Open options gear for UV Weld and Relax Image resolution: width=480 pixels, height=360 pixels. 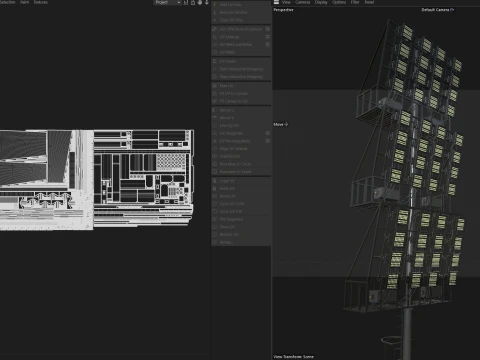267,44
